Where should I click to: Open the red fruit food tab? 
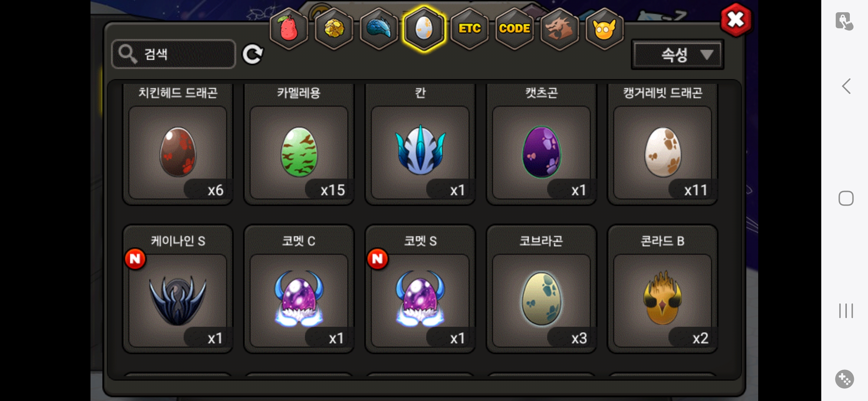[289, 29]
